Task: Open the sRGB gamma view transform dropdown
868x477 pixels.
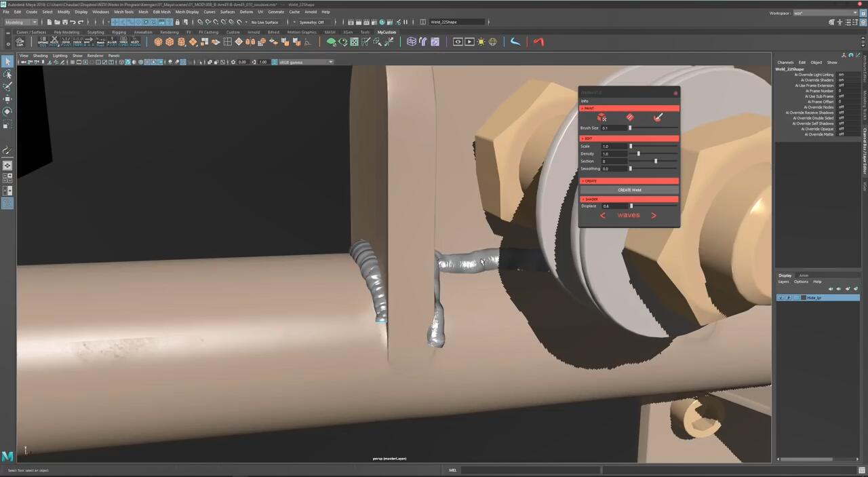Action: 305,62
